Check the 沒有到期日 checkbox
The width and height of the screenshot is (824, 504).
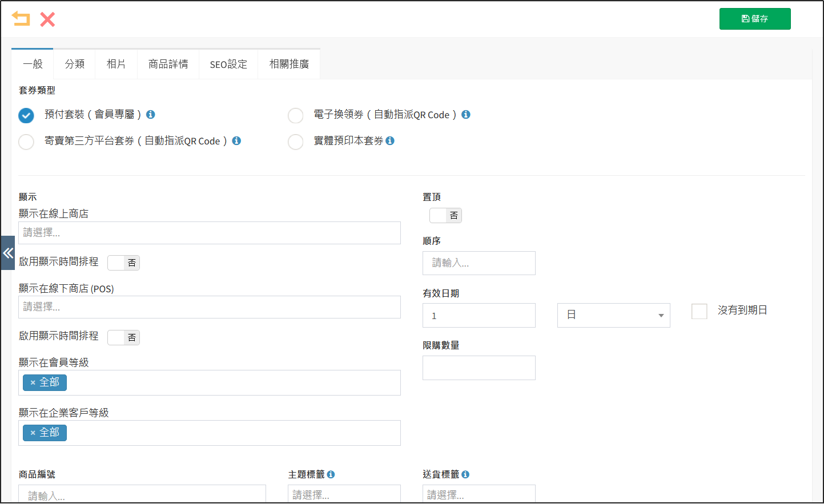click(x=699, y=311)
